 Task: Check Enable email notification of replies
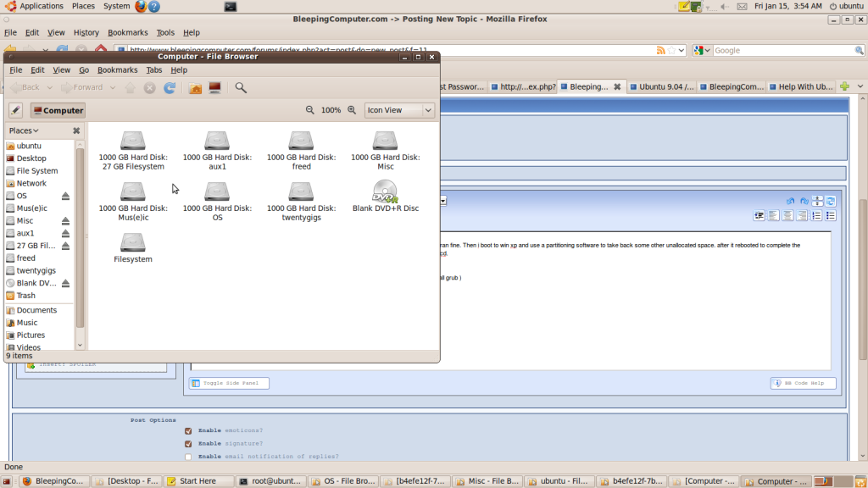(x=188, y=457)
